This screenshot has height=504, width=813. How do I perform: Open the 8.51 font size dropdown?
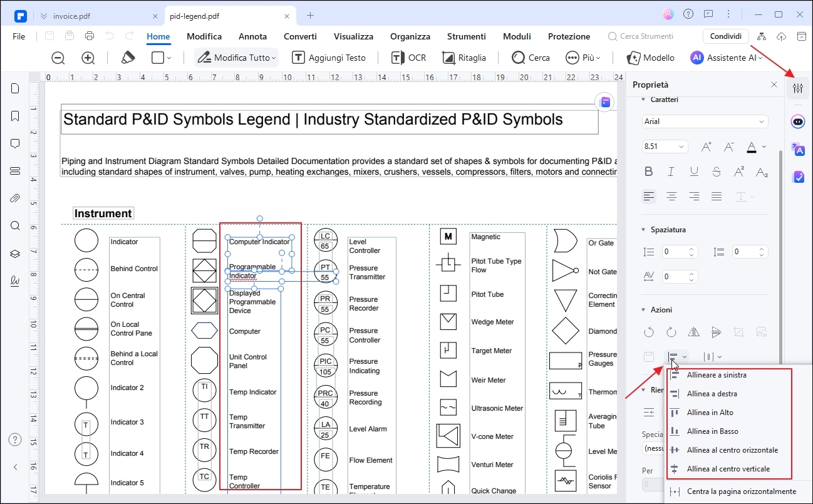pos(665,147)
